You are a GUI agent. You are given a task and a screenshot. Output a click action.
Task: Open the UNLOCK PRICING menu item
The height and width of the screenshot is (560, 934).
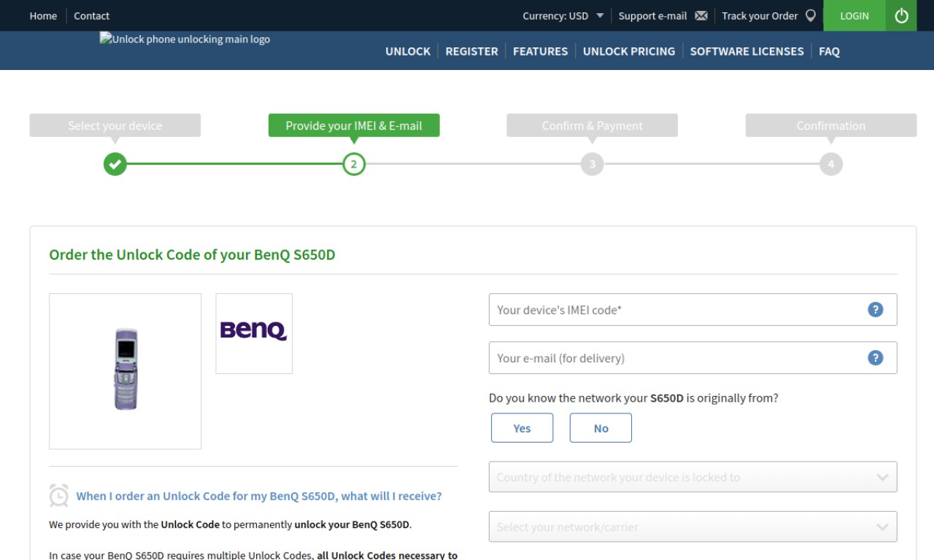point(629,51)
